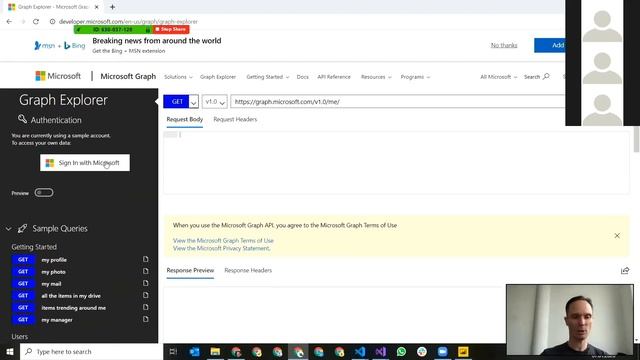Open View the Microsoft Privacy Statement link
The height and width of the screenshot is (360, 640).
click(221, 248)
